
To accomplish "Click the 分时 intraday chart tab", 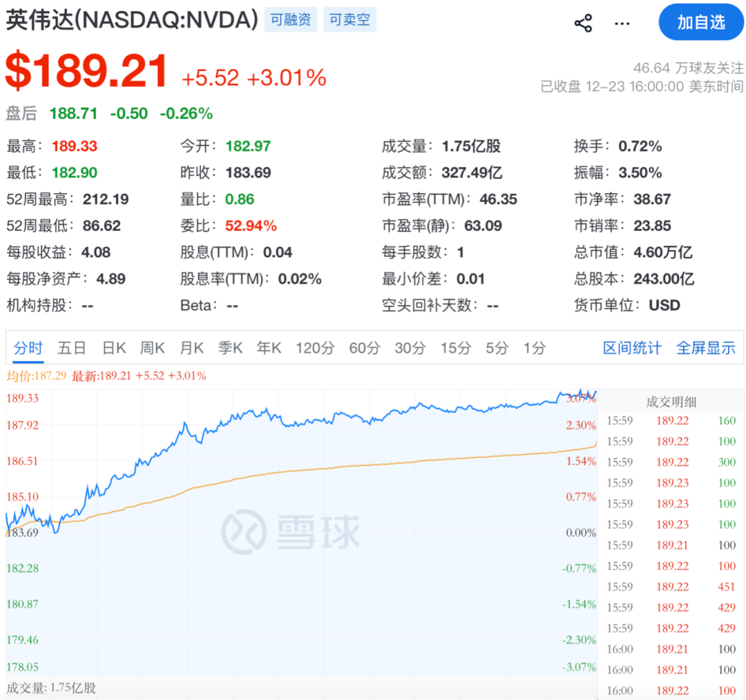I will click(x=28, y=349).
